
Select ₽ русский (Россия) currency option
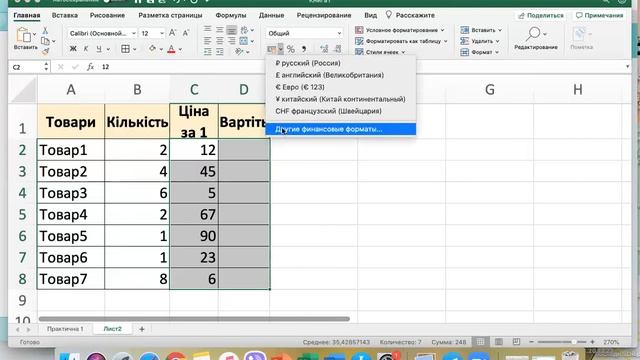point(340,63)
